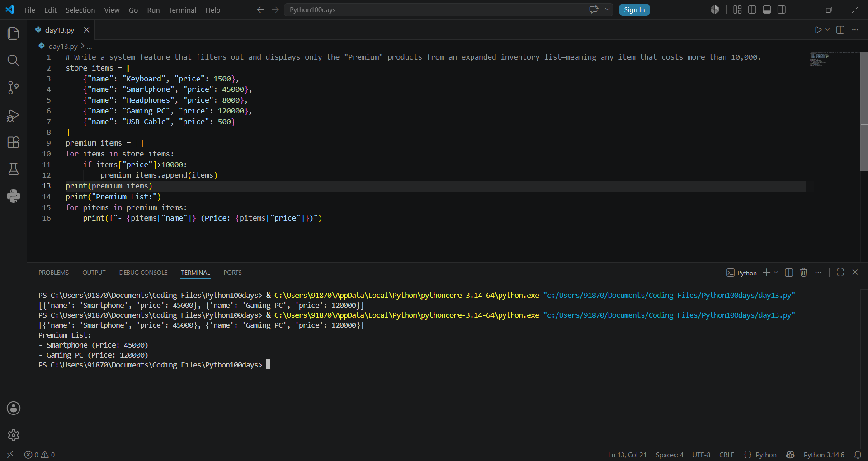Viewport: 868px width, 461px height.
Task: Maximize the terminal panel size
Action: point(840,272)
